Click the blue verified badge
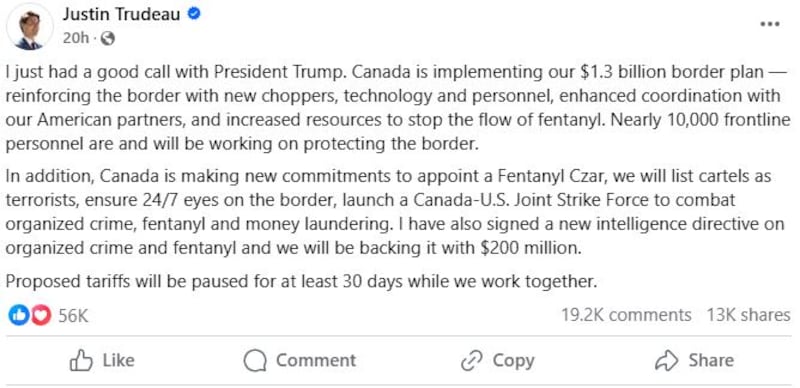The height and width of the screenshot is (388, 800). (x=194, y=14)
